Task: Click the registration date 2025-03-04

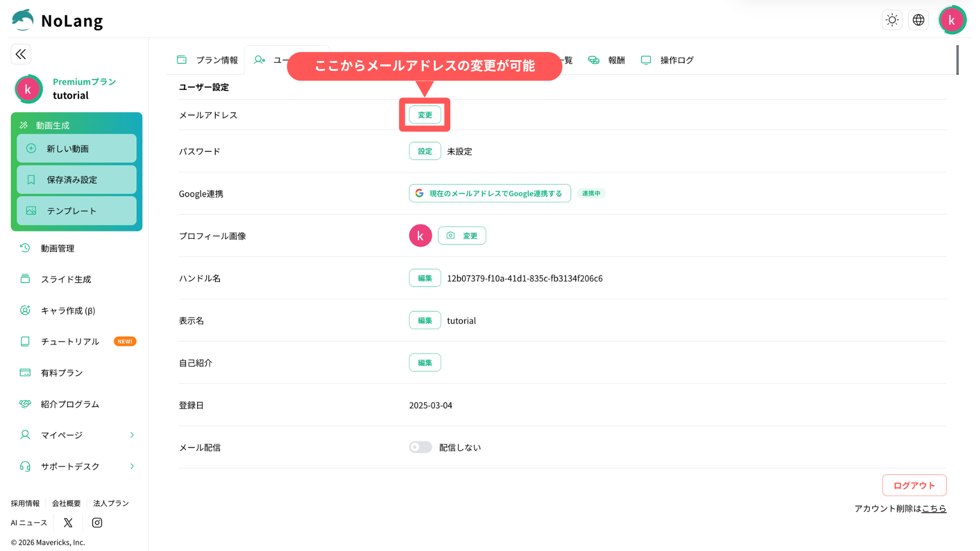Action: (x=430, y=405)
